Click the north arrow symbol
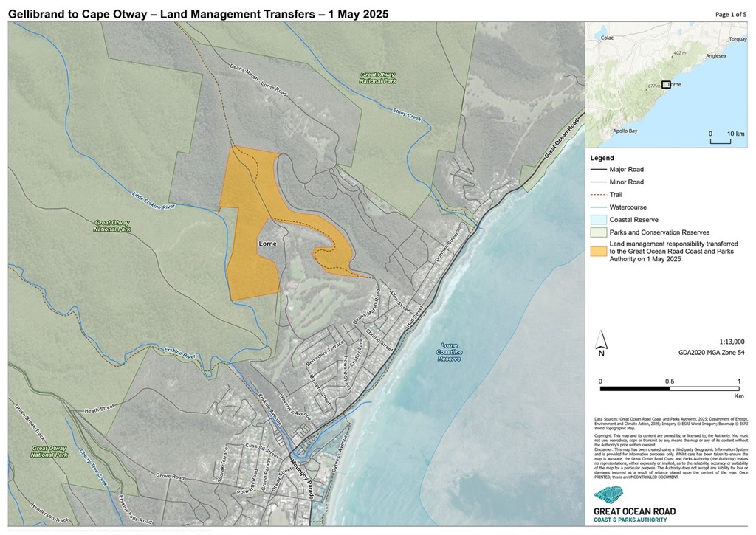The height and width of the screenshot is (535, 756). [x=602, y=340]
